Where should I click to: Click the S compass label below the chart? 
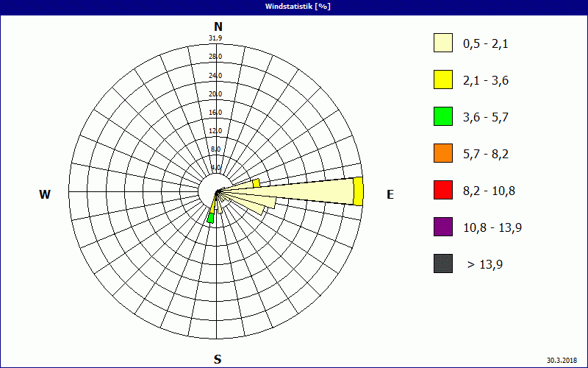[x=218, y=359]
